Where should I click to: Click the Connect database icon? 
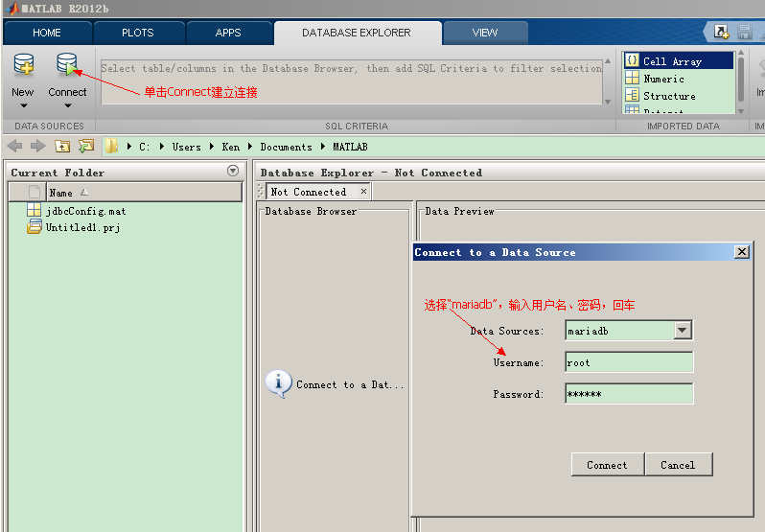point(67,65)
